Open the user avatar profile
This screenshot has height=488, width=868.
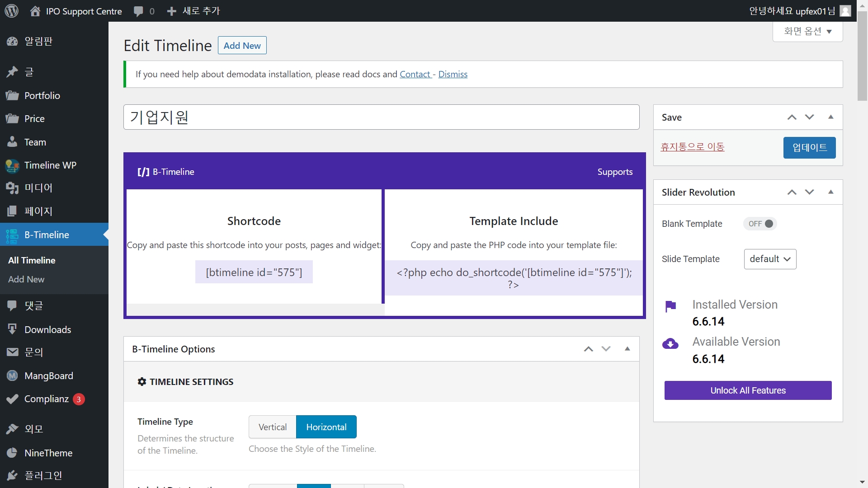pos(845,11)
